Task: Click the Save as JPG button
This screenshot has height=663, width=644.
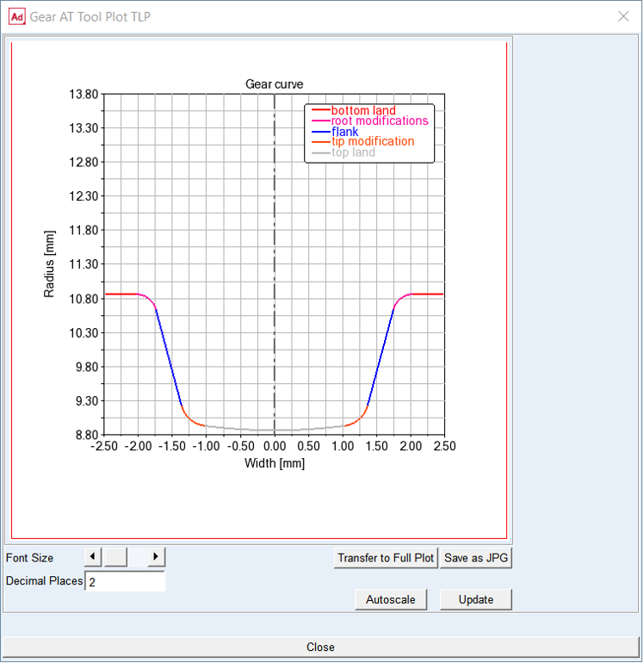Action: pos(476,558)
